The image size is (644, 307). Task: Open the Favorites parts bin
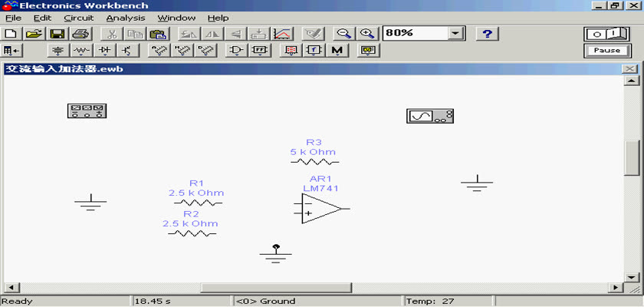(12, 51)
